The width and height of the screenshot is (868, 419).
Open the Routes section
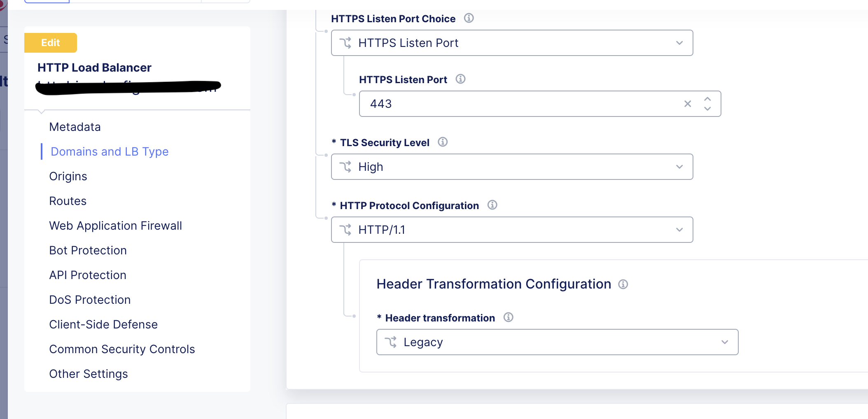pyautogui.click(x=68, y=201)
